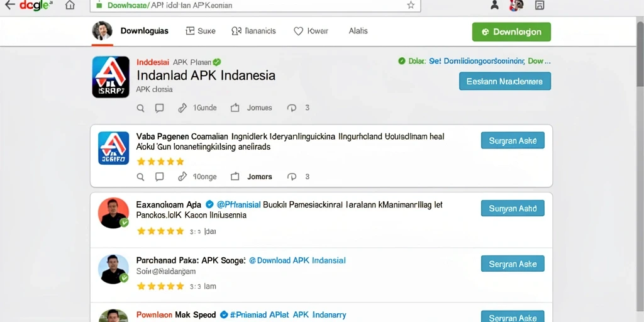Click star rating in Parchanad Paka review
The height and width of the screenshot is (322, 644).
tap(160, 286)
